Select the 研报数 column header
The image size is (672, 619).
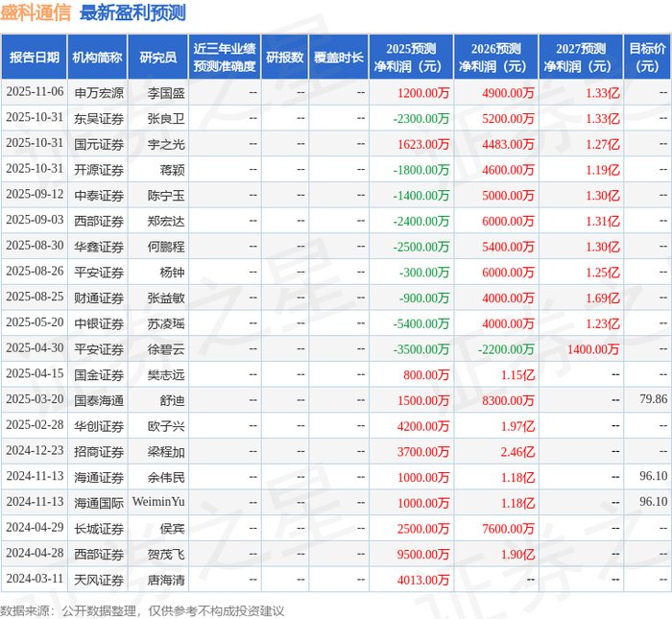[x=284, y=57]
